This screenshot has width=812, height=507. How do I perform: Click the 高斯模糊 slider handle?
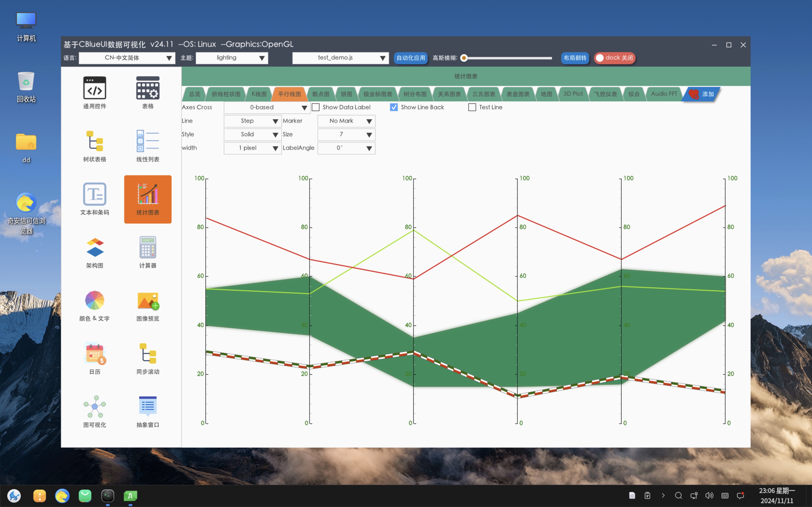(x=464, y=58)
